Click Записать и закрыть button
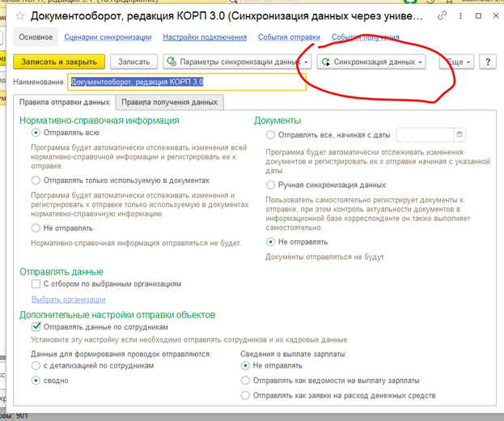Viewport: 504px width, 421px height. pos(59,62)
